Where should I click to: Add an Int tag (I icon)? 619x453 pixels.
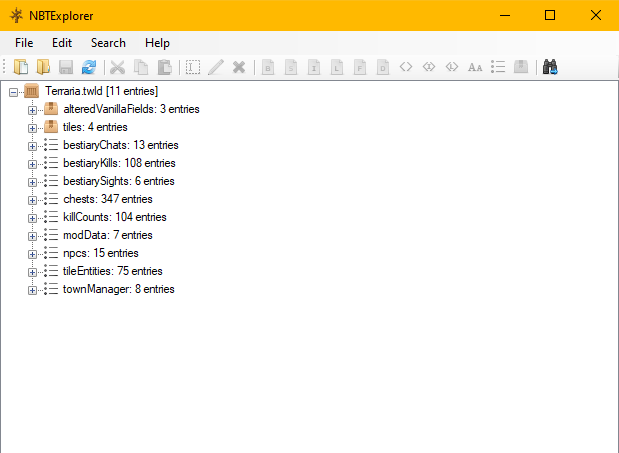point(314,67)
